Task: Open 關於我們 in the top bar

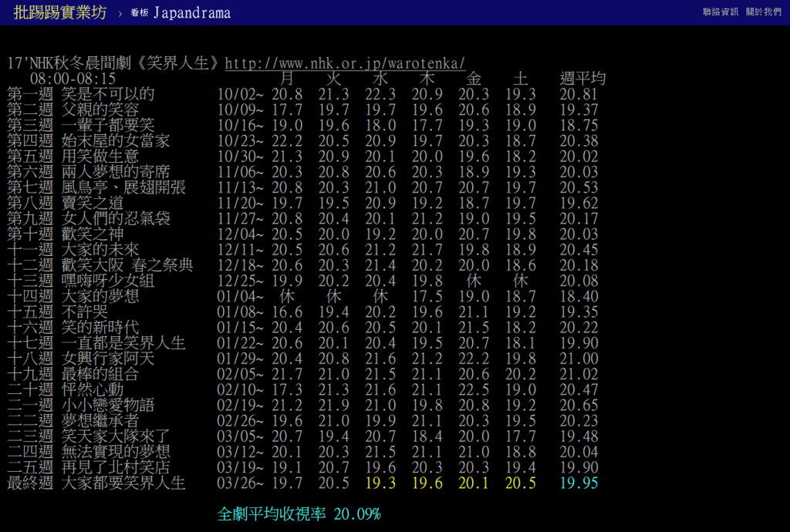Action: pyautogui.click(x=763, y=12)
